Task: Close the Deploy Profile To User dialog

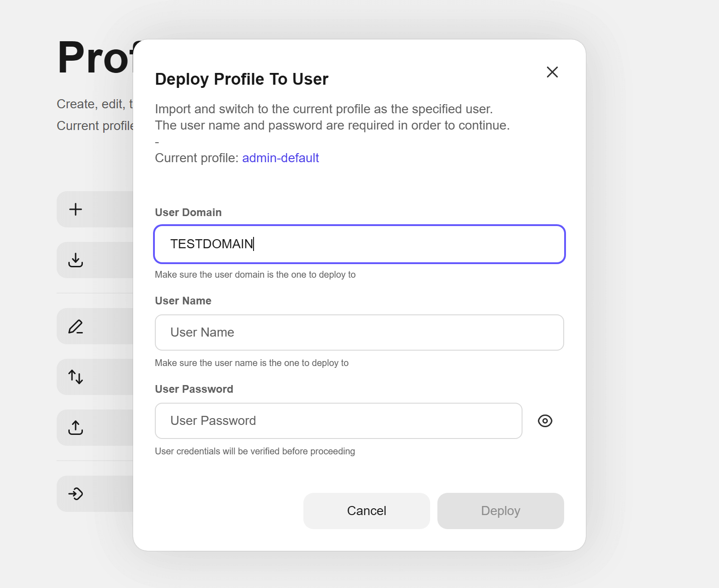Action: pos(552,72)
